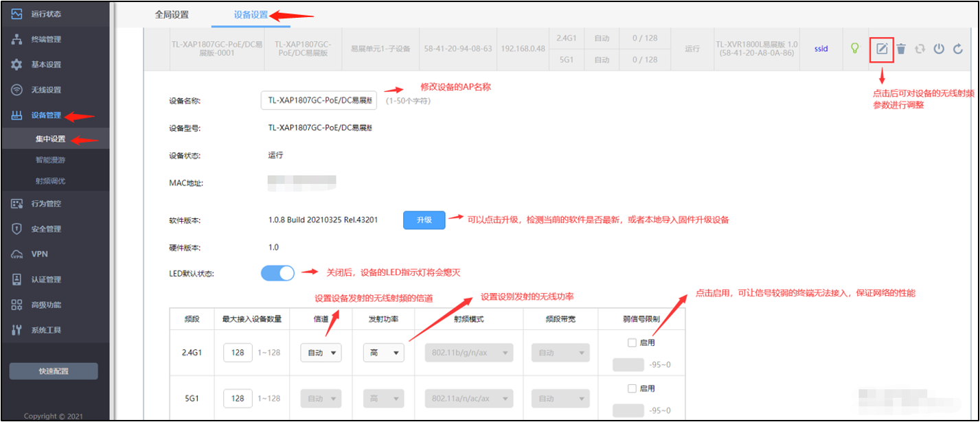Image resolution: width=980 pixels, height=422 pixels.
Task: Click the power icon in device row
Action: (x=939, y=49)
